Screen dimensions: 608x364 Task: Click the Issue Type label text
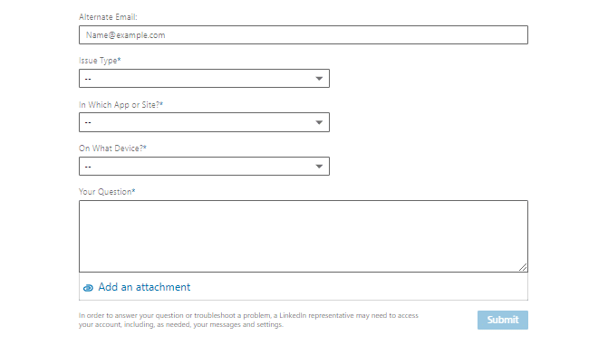pos(100,61)
